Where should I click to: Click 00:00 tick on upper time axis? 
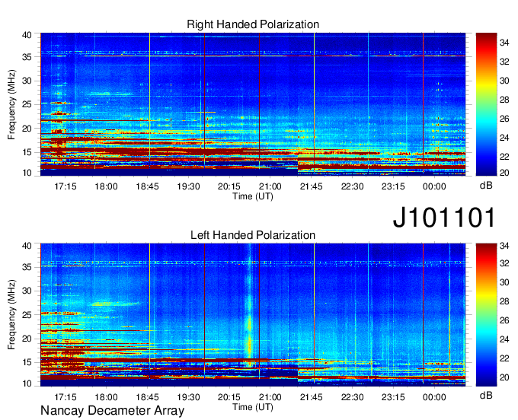pos(434,186)
